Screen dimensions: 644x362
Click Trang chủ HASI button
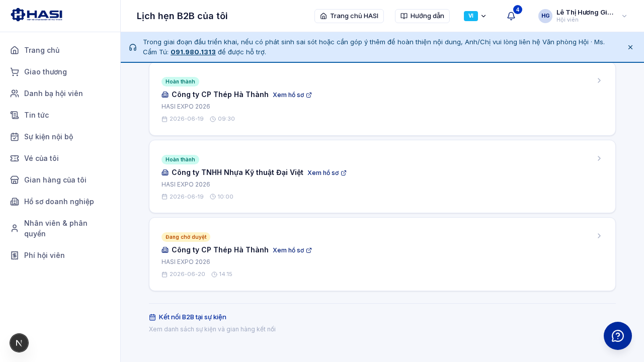point(349,16)
